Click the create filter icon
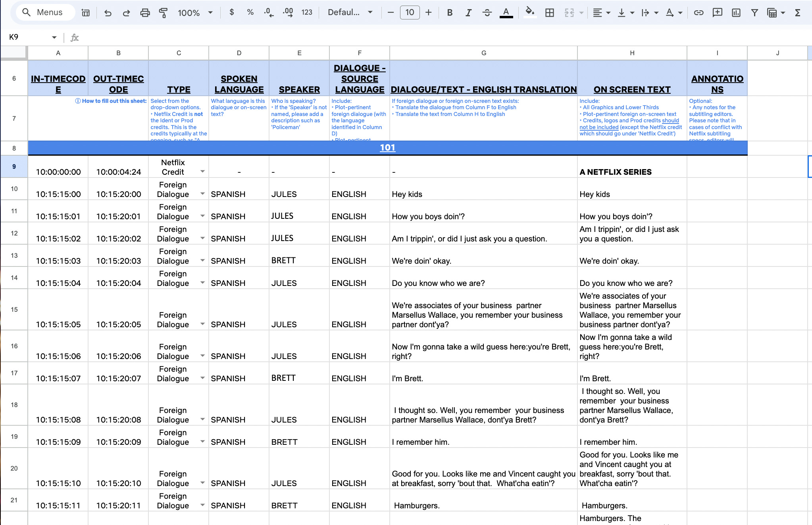The height and width of the screenshot is (525, 812). click(754, 13)
